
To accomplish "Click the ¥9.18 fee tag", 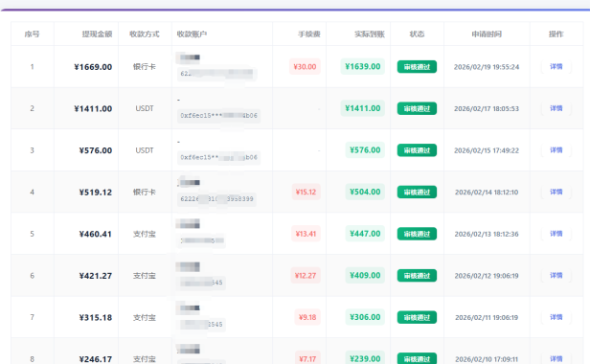I will [x=307, y=317].
